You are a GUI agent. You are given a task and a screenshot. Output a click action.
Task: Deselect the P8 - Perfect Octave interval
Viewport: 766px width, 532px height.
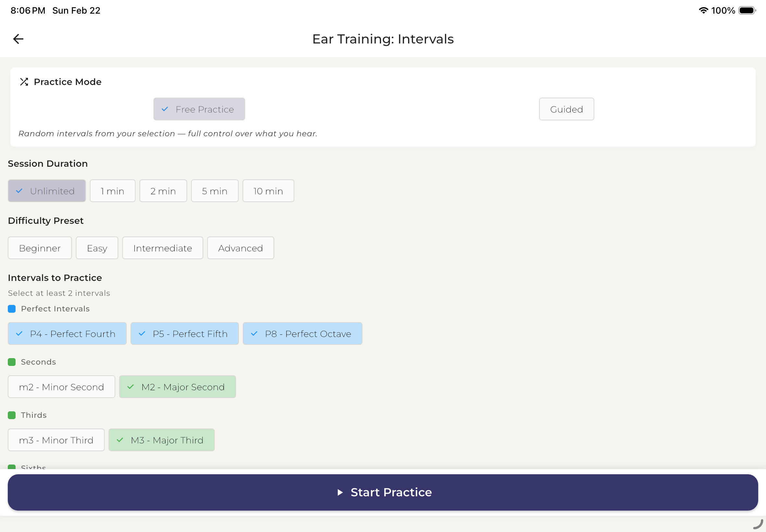pyautogui.click(x=302, y=333)
